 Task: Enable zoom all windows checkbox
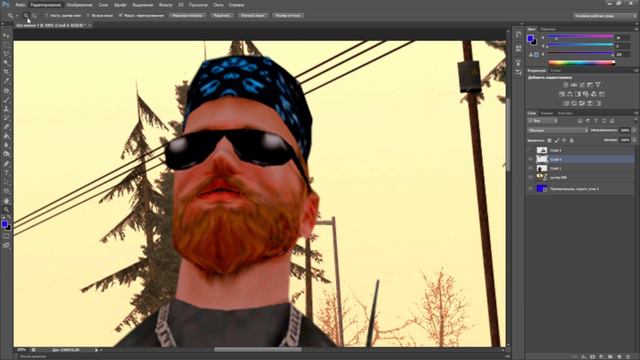[x=88, y=16]
